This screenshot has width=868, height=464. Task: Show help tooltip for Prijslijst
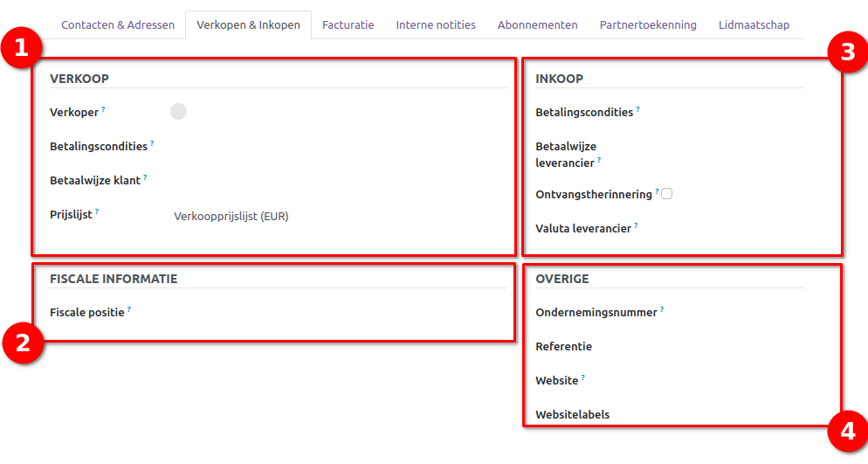[x=97, y=211]
